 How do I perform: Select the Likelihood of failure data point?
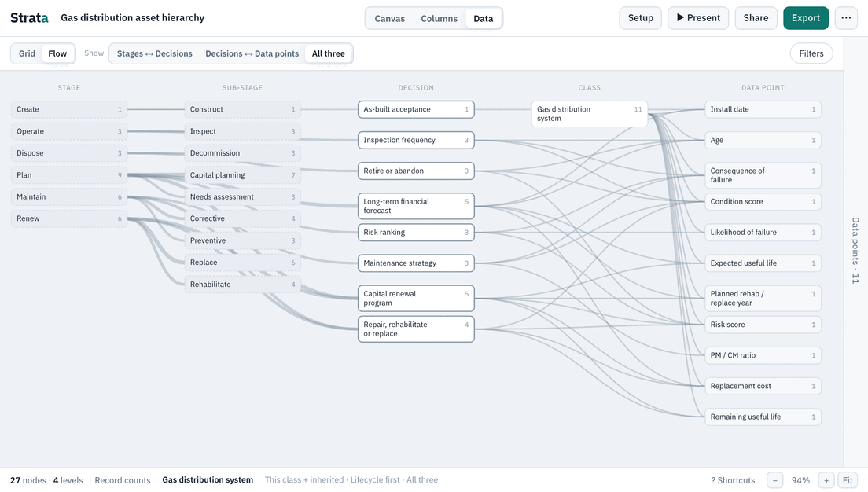coord(763,233)
